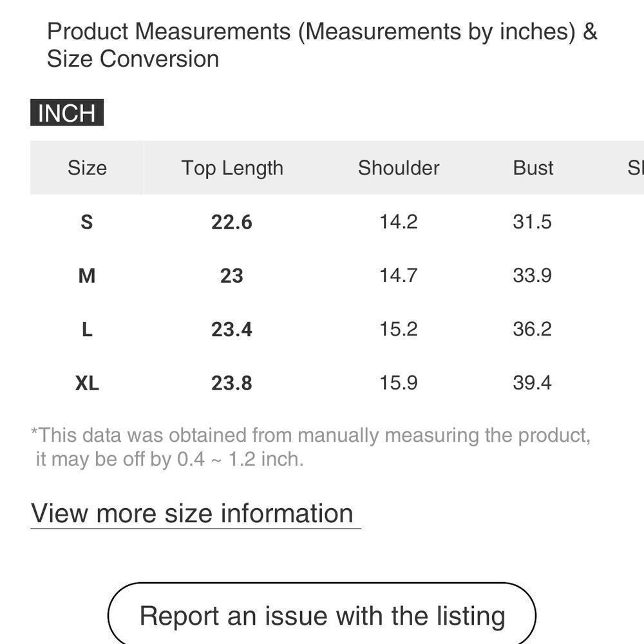Select size XL row label

tap(87, 383)
